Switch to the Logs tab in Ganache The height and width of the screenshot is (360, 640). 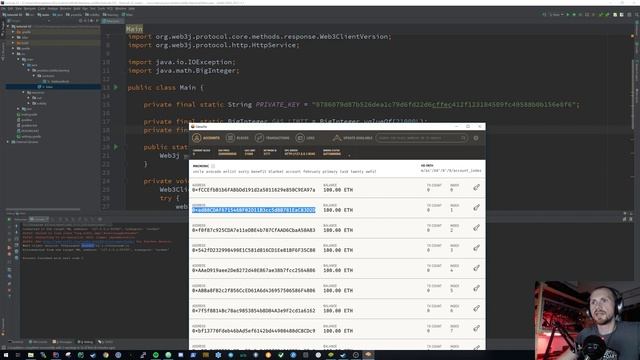click(x=305, y=138)
